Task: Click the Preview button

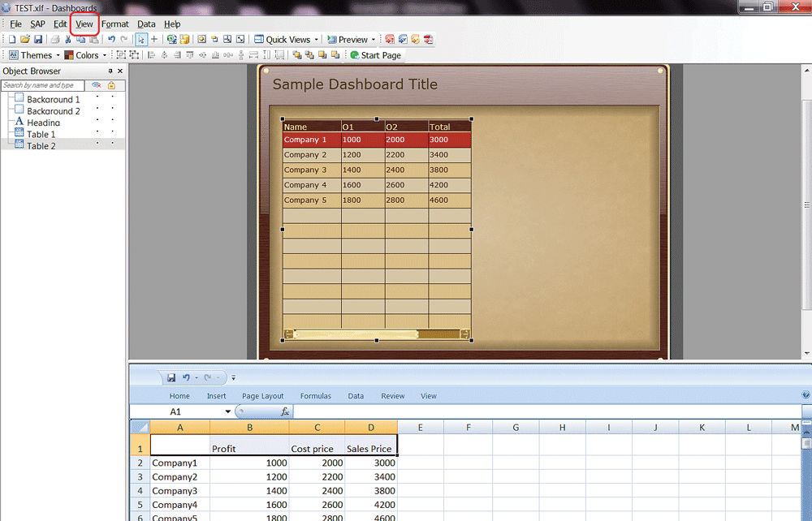Action: click(352, 40)
